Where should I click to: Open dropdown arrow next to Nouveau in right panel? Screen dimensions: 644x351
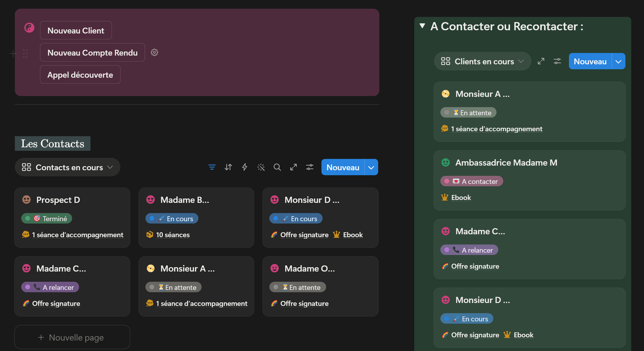(x=619, y=61)
